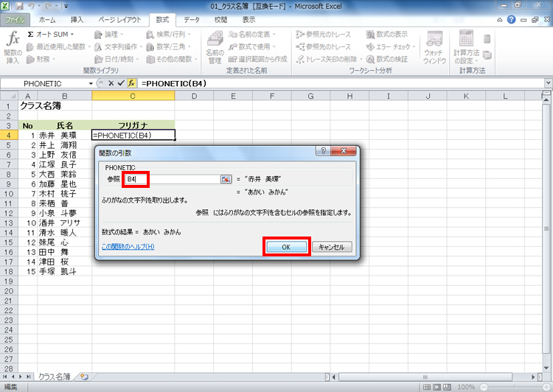The width and height of the screenshot is (553, 392).
Task: Select the column C header
Action: coord(133,96)
